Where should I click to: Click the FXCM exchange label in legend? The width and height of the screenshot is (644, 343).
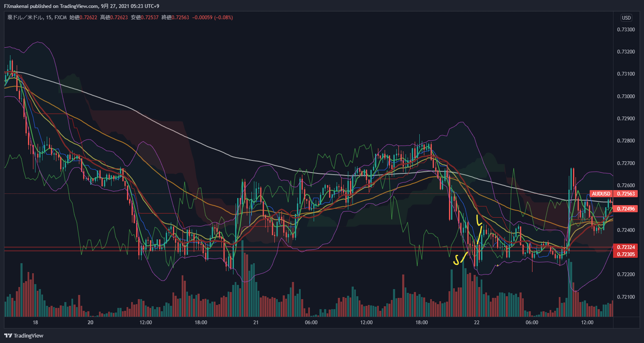coord(60,18)
